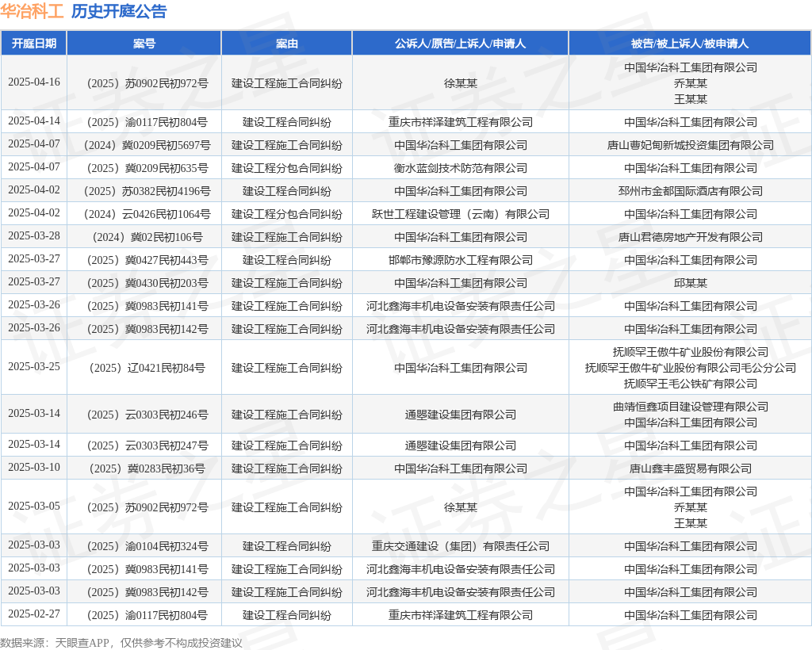
Task: Select the 开庭日期 column header
Action: point(33,44)
